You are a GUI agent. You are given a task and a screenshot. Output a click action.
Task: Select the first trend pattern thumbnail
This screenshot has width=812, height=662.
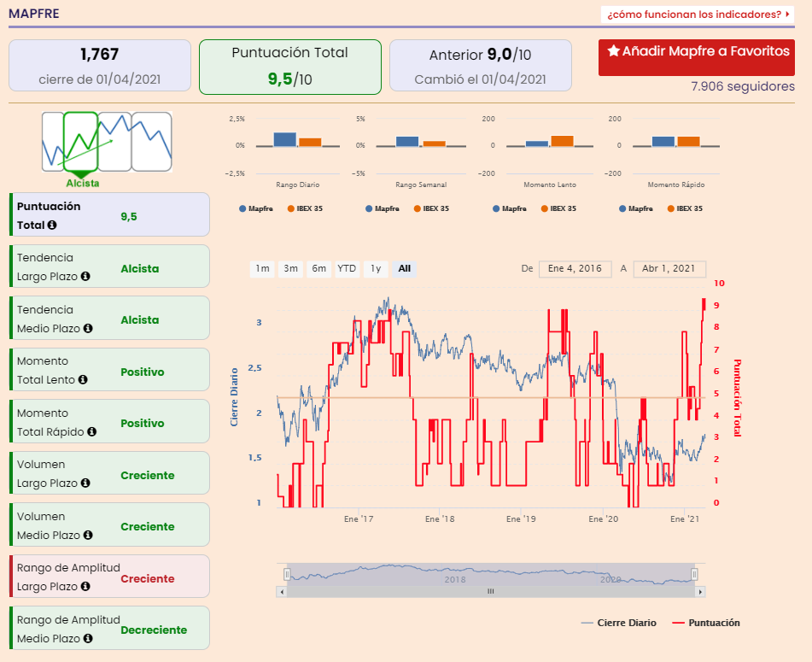pyautogui.click(x=53, y=142)
